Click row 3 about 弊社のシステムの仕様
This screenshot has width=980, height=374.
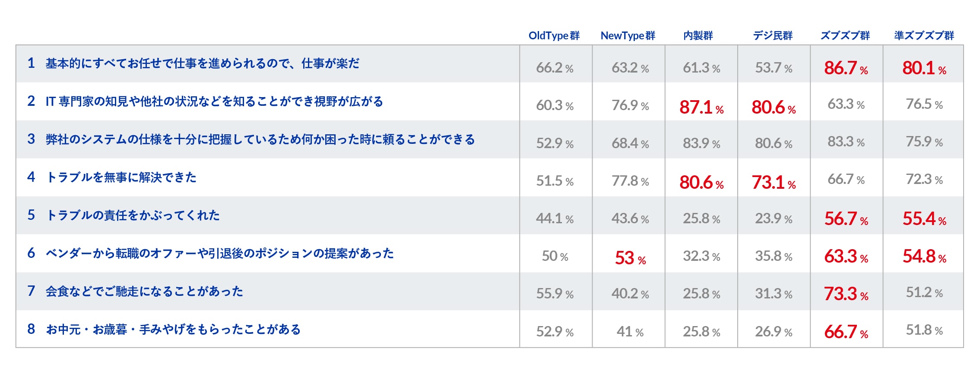(260, 139)
